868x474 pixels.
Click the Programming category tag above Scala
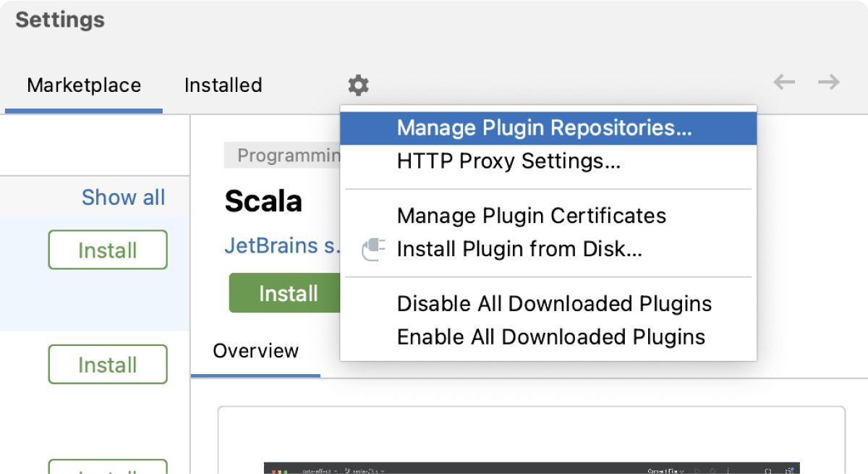click(x=282, y=155)
